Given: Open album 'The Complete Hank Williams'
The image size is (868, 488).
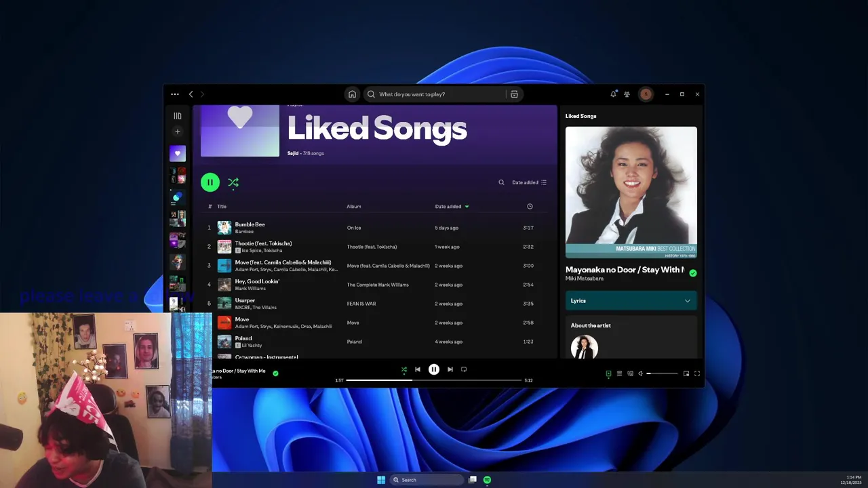Looking at the screenshot, I should [x=378, y=285].
